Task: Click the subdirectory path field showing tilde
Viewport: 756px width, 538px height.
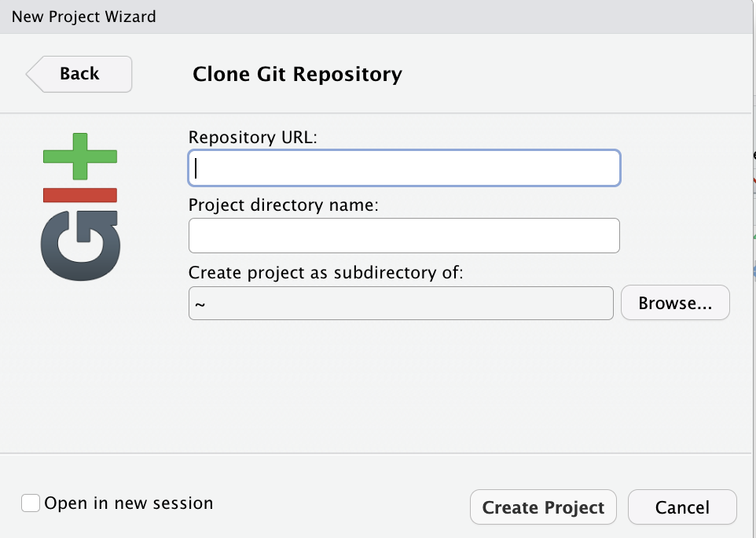Action: tap(401, 304)
